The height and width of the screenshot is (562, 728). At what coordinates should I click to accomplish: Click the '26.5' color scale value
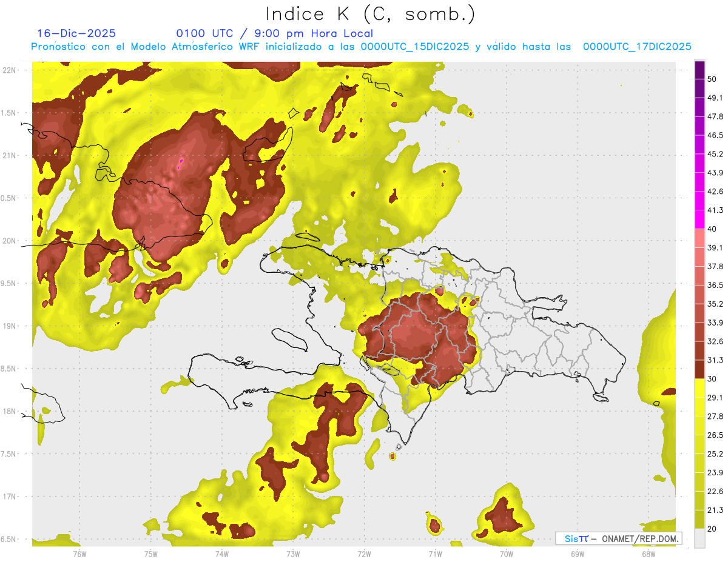(715, 435)
